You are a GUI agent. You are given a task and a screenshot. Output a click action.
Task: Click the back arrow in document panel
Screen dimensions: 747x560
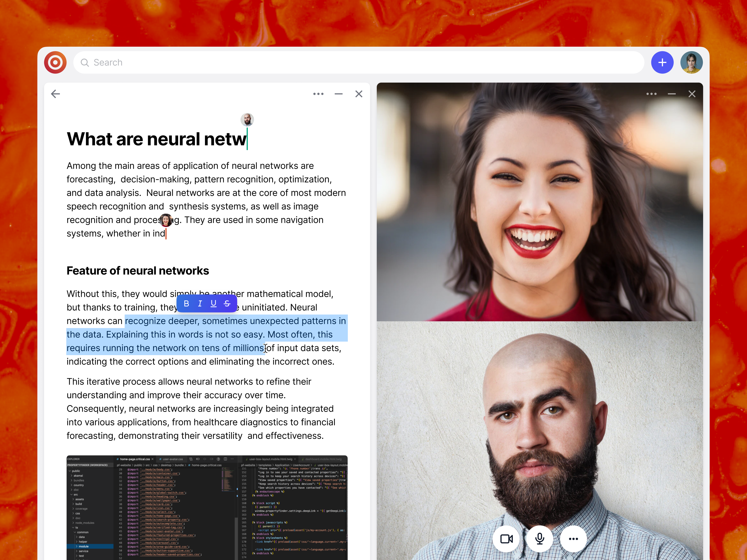55,94
